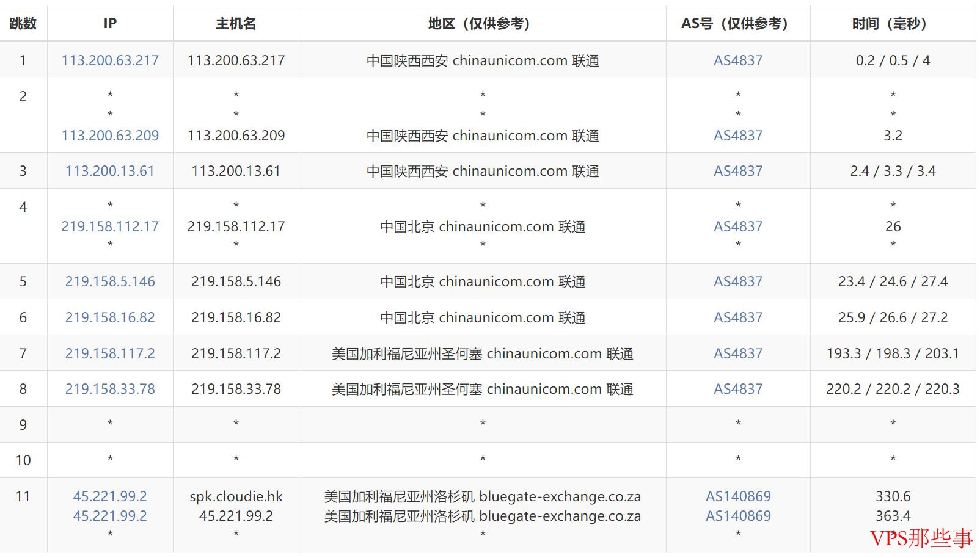Select hop number 9 cell
980x558 pixels.
click(x=23, y=424)
